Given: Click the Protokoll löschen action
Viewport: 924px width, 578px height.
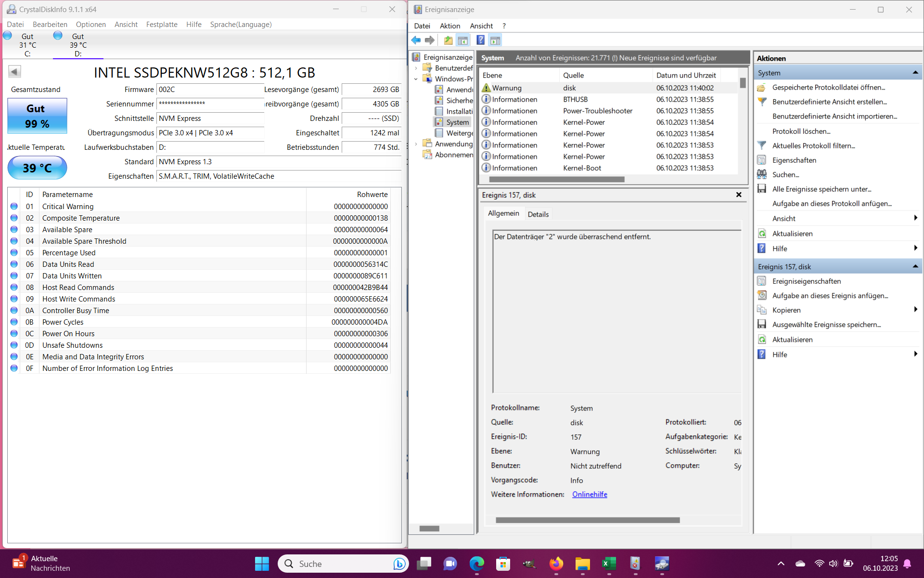Looking at the screenshot, I should click(x=801, y=131).
